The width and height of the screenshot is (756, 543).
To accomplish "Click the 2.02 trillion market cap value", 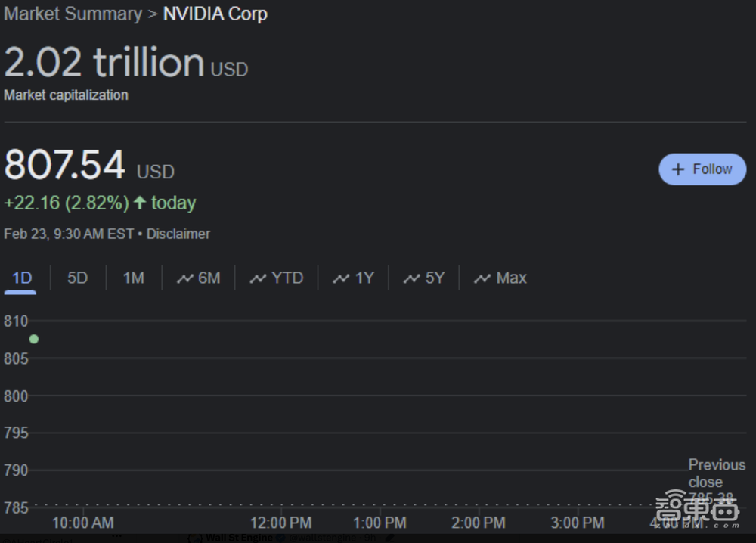I will click(104, 62).
